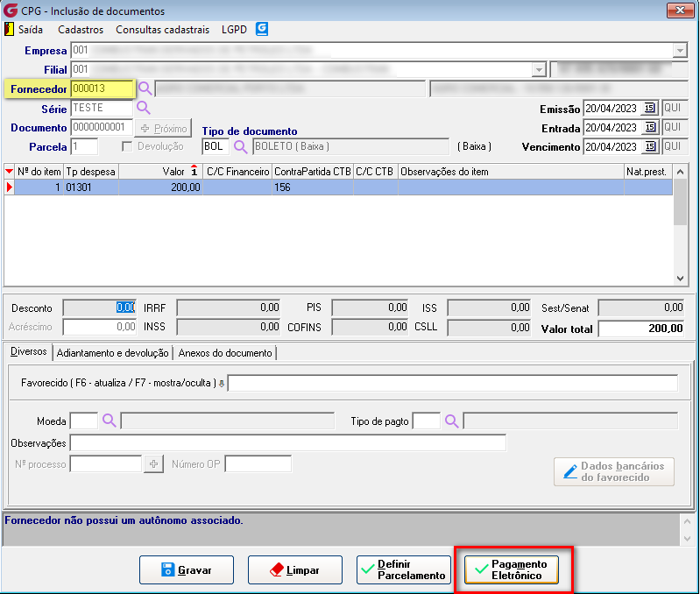Screen dimensions: 700x594
Task: Click the C/C Financeiro column header
Action: pyautogui.click(x=238, y=172)
